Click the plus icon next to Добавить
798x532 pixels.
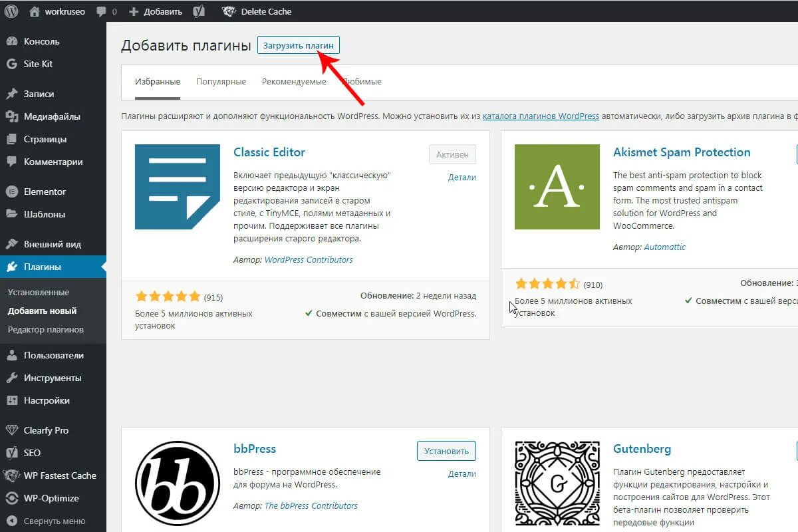pos(134,11)
